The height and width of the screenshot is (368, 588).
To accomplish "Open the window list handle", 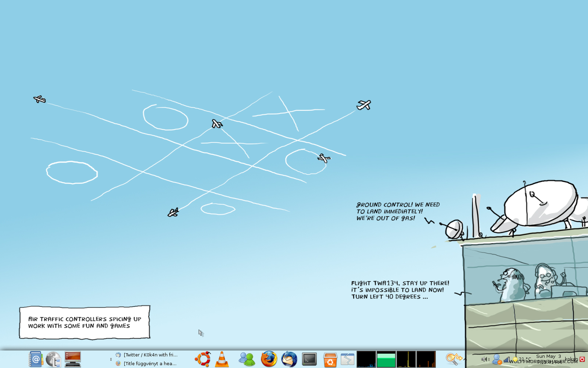I will pyautogui.click(x=111, y=359).
